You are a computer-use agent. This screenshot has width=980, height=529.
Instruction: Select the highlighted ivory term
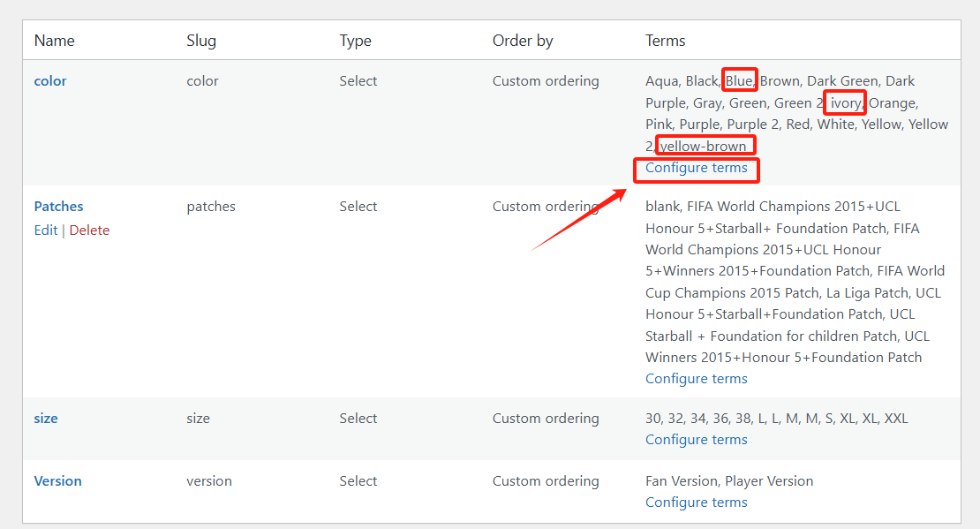(844, 102)
